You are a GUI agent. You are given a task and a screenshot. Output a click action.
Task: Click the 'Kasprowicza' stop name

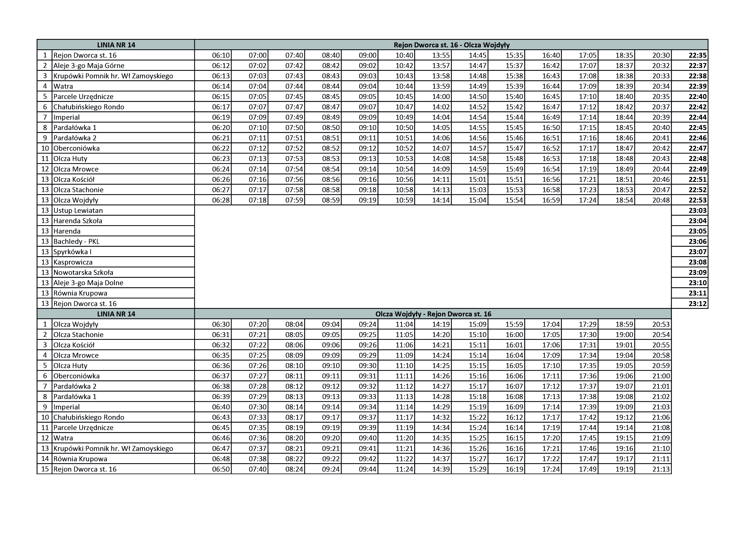coord(73,262)
